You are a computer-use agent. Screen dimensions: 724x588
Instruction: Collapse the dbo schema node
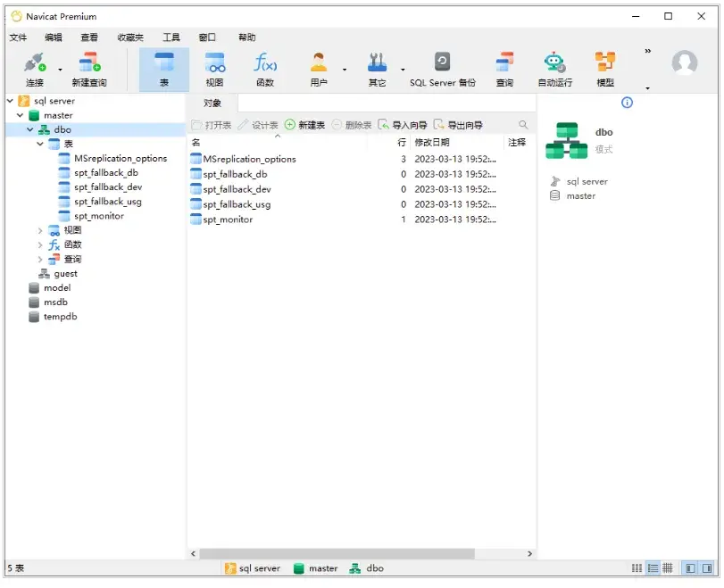(x=31, y=129)
